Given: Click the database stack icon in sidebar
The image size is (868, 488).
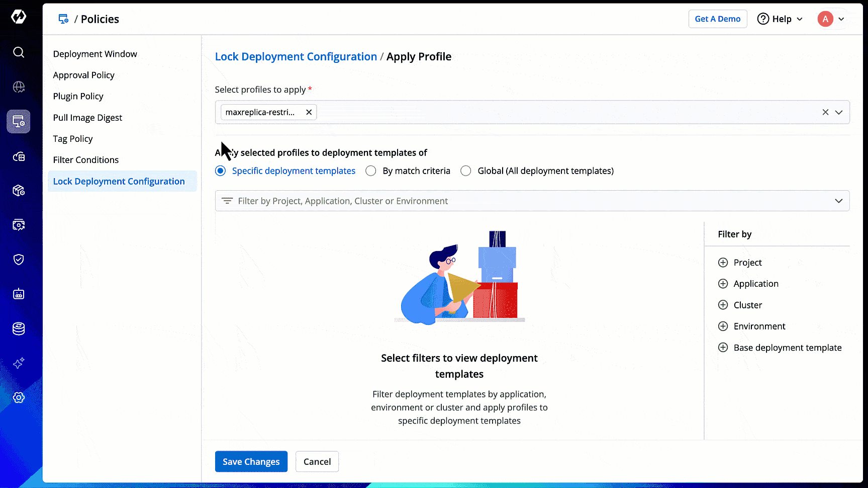Looking at the screenshot, I should tap(19, 329).
